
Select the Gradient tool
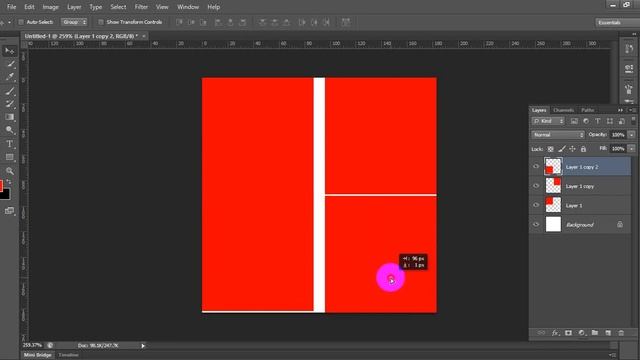click(9, 117)
